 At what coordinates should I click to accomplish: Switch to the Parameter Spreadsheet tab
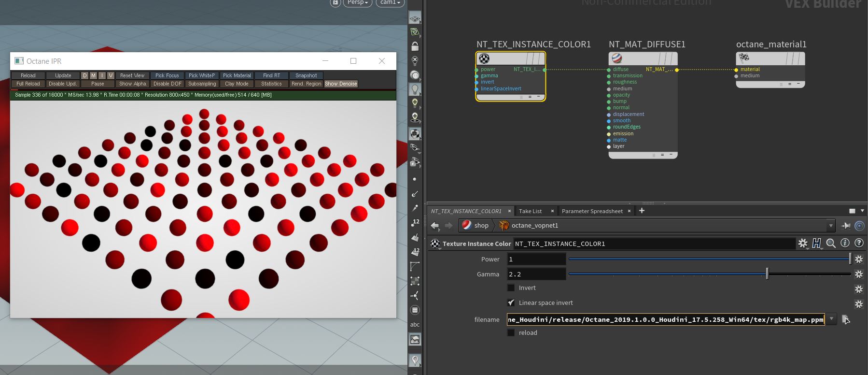[592, 211]
